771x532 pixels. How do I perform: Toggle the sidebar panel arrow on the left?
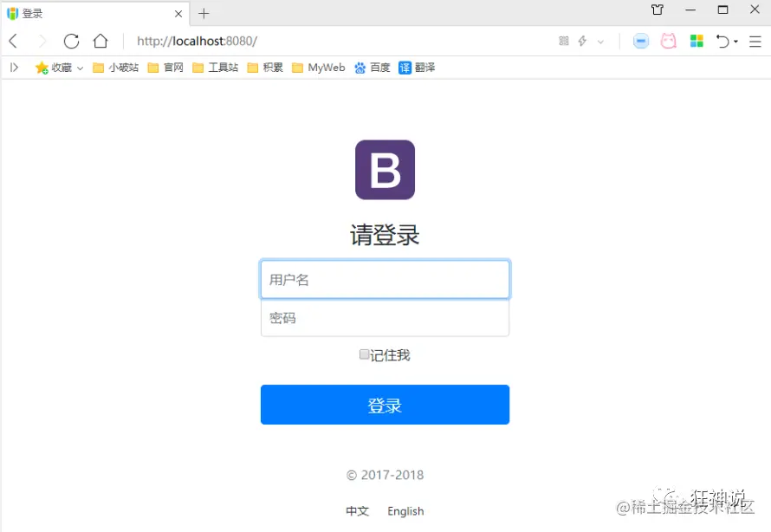pos(15,68)
